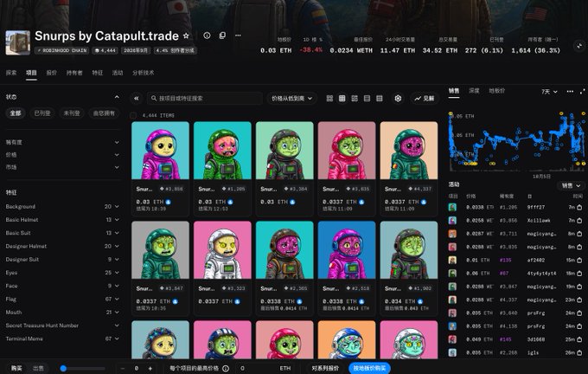Expand the Background trait filter
This screenshot has height=374, width=588.
[62, 207]
